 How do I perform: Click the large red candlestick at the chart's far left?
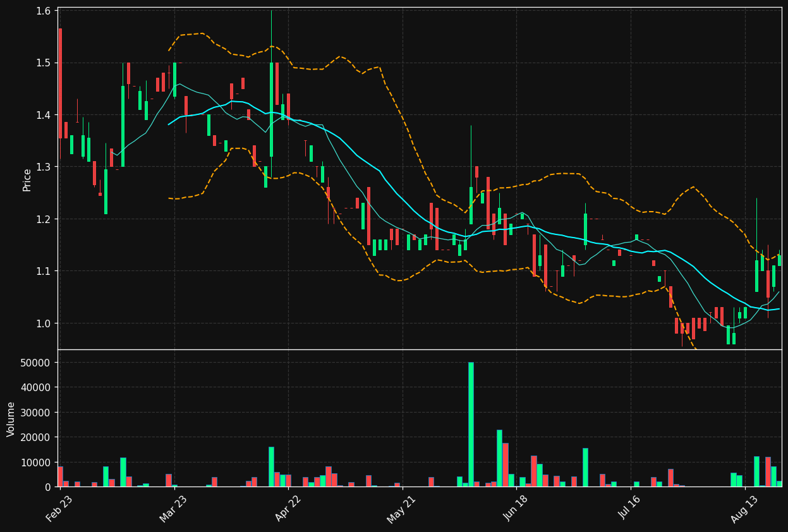(60, 83)
